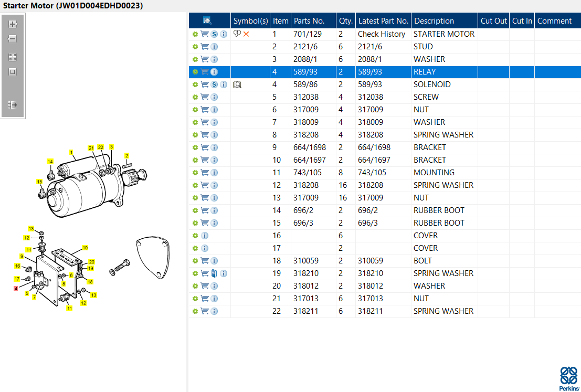581x392 pixels.
Task: Sort by the Description column header
Action: pos(434,21)
